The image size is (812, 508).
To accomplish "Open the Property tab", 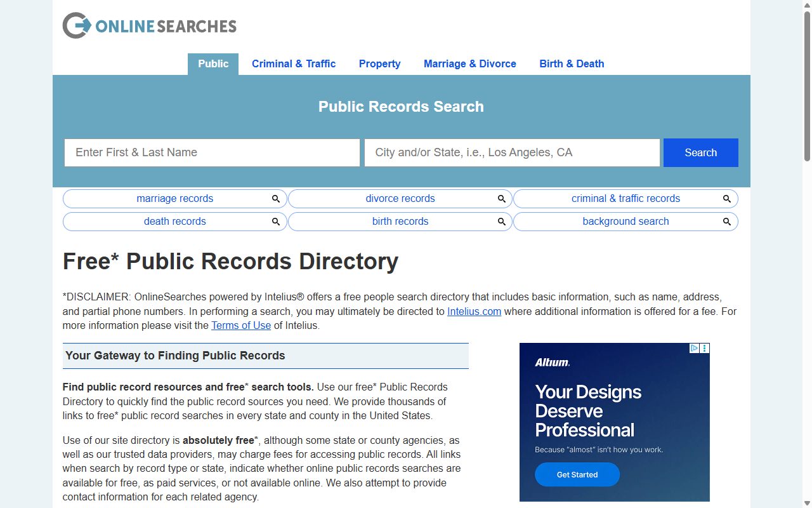I will (x=379, y=64).
